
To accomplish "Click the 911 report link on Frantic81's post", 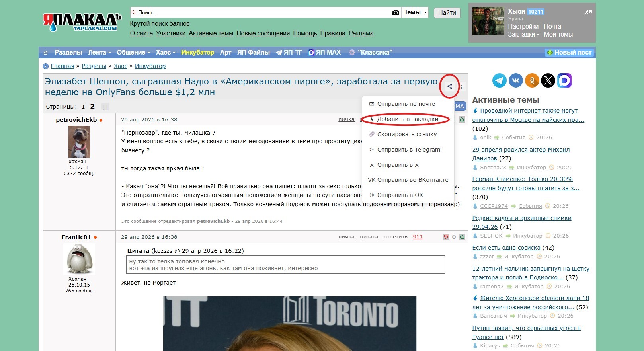I will 418,237.
